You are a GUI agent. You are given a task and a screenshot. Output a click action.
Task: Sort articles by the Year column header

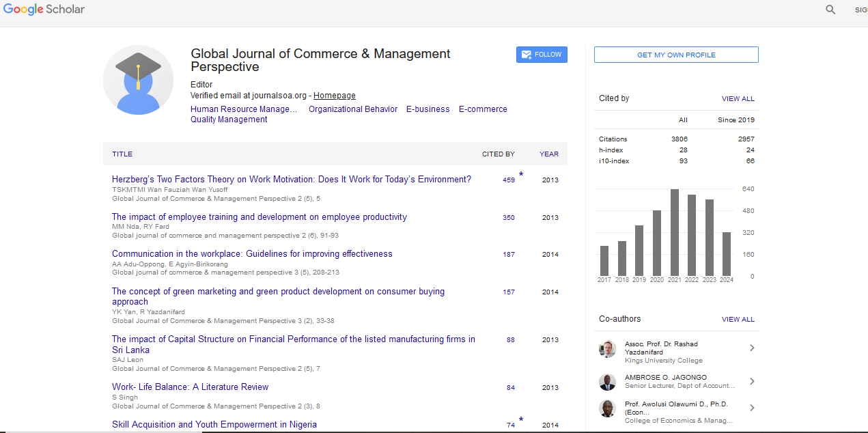(x=548, y=154)
